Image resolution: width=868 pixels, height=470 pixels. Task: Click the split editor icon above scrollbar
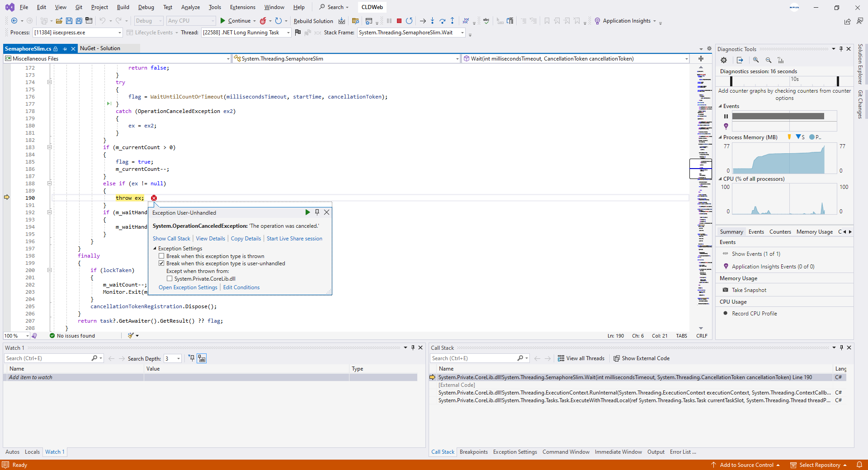pos(701,59)
